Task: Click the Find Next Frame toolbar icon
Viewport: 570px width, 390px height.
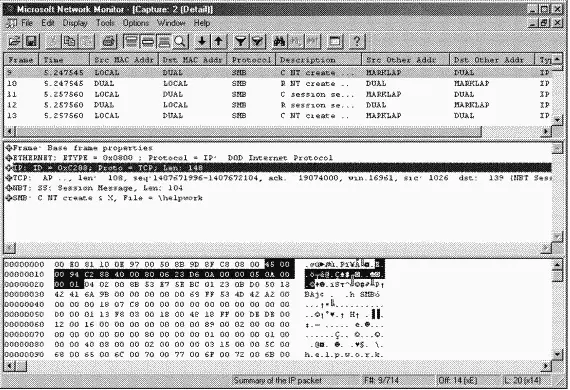Action: click(296, 42)
